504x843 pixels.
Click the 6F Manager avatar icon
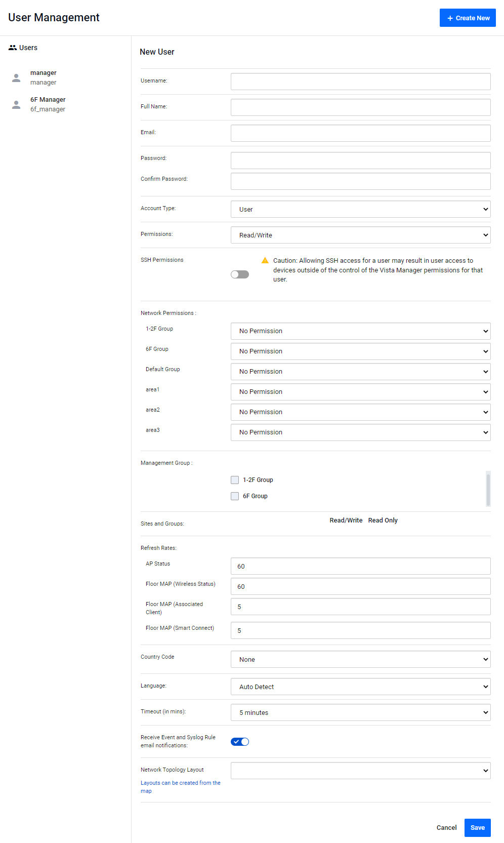click(16, 105)
